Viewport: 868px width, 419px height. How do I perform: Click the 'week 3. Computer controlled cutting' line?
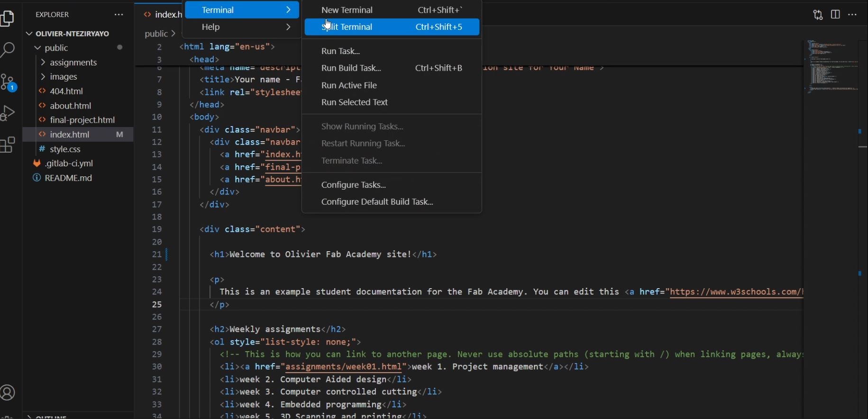tap(330, 392)
